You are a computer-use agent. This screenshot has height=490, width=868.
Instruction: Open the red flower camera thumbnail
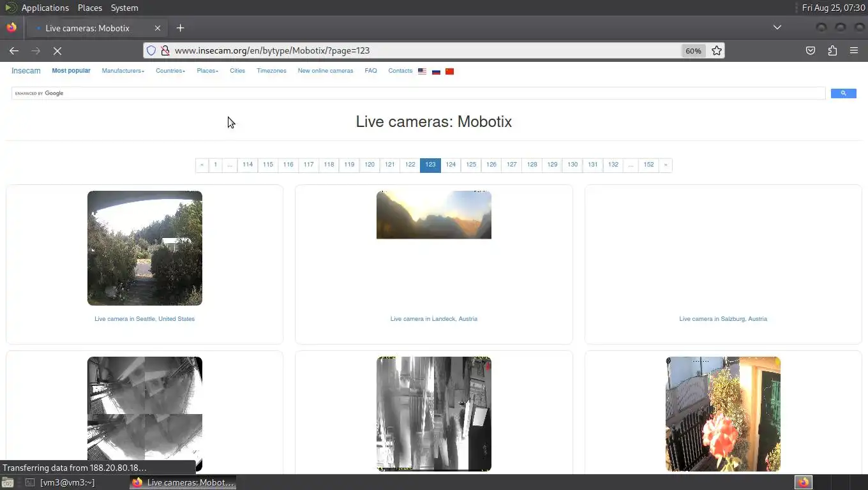[723, 414]
